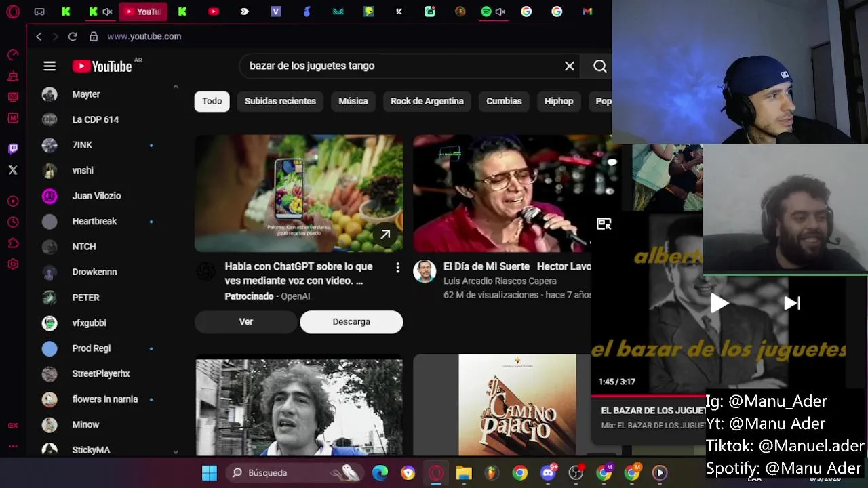The height and width of the screenshot is (488, 868).
Task: Open OBS Studio from taskbar
Action: [576, 472]
